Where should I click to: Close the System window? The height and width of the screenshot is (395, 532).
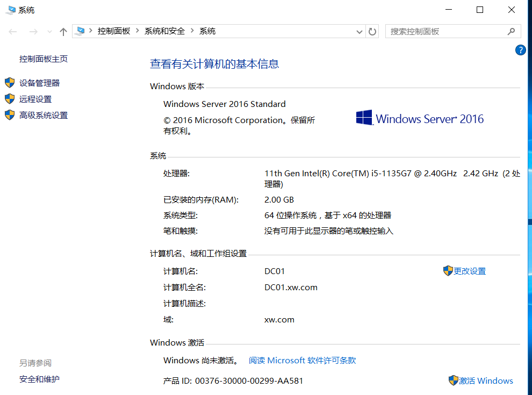[x=511, y=10]
